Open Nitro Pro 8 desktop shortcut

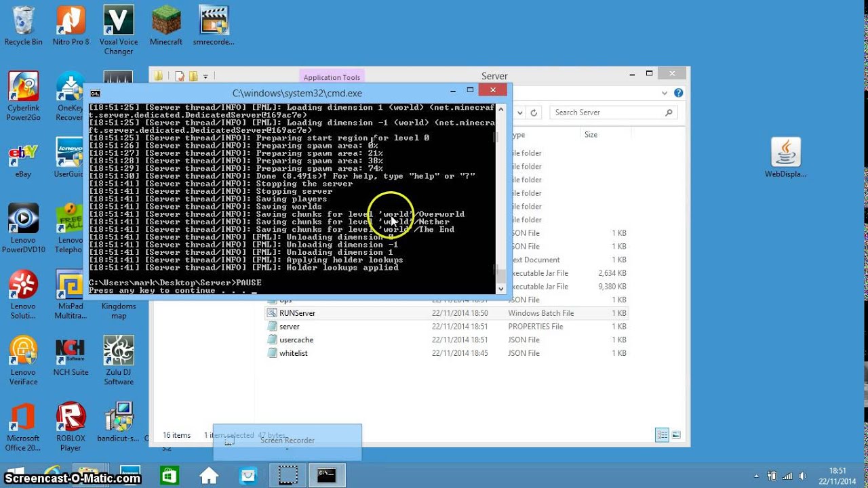71,26
